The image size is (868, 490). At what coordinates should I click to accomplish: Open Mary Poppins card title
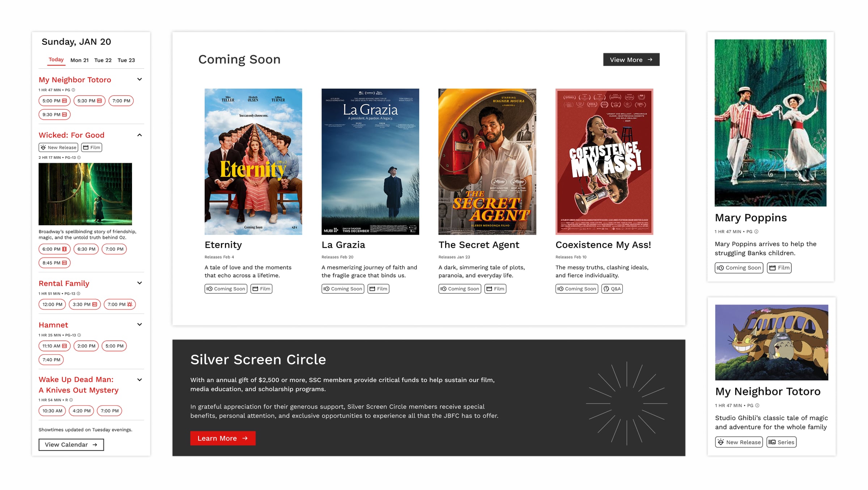click(751, 218)
